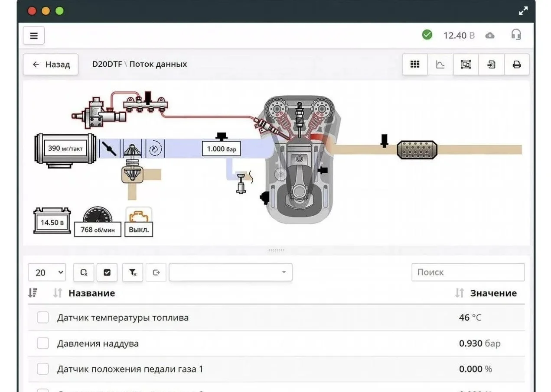Click the exhaust sensor before the catalyst

pos(384,141)
